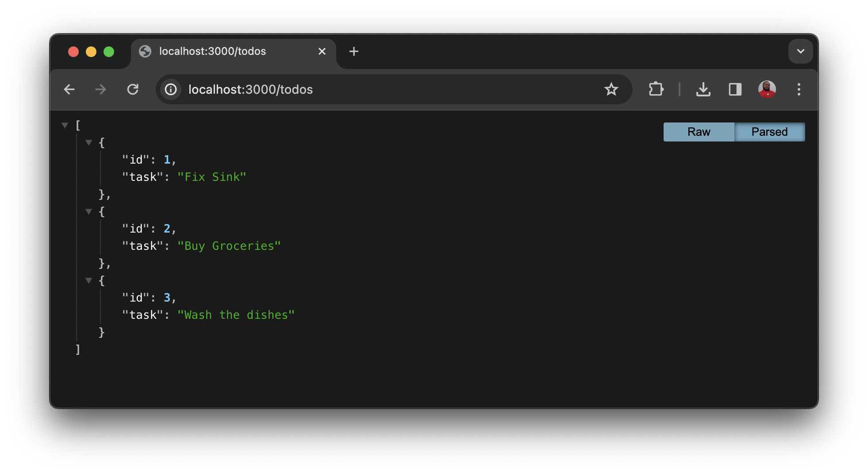Open the three-dot browser menu
Image resolution: width=868 pixels, height=474 pixels.
coord(799,89)
